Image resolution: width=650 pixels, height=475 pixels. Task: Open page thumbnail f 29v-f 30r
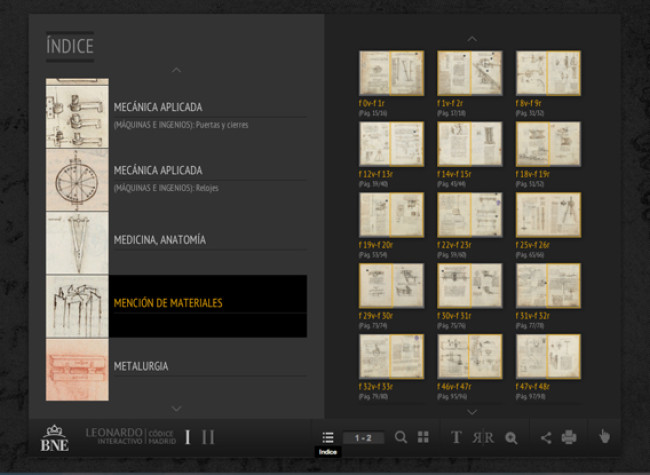pyautogui.click(x=391, y=286)
